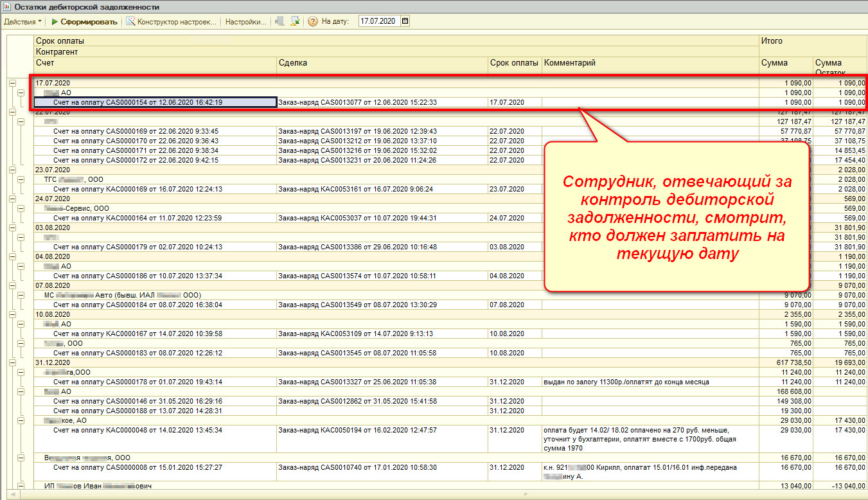Click the Сделка column header

[x=382, y=67]
